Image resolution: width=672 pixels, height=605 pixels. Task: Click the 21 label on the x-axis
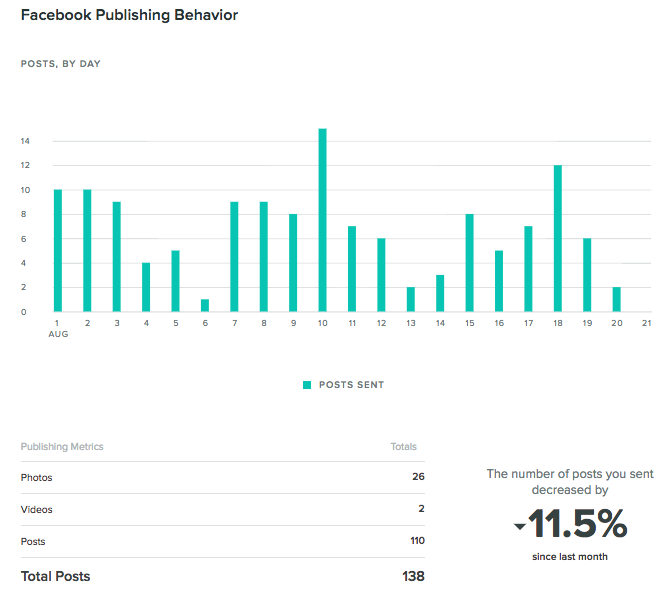(646, 324)
